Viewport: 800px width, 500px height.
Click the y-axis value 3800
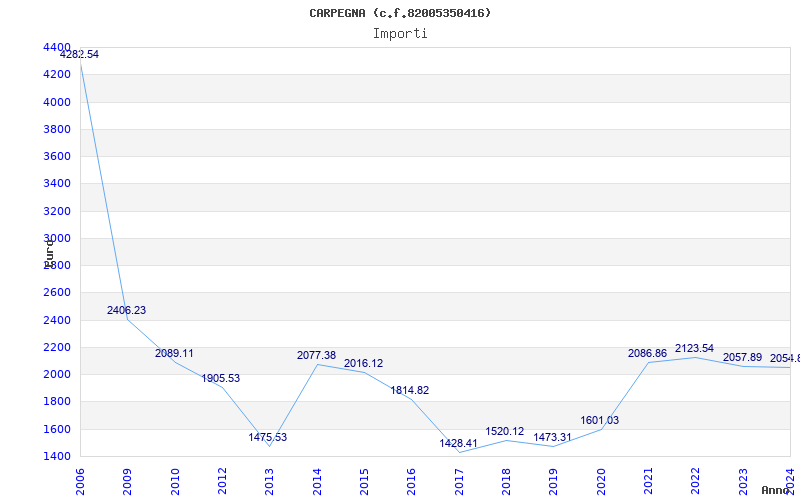(x=57, y=129)
